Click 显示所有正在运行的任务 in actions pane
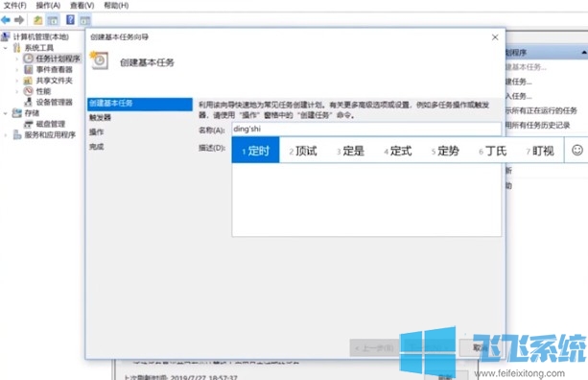Viewport: 588px width, 380px height. (541, 110)
